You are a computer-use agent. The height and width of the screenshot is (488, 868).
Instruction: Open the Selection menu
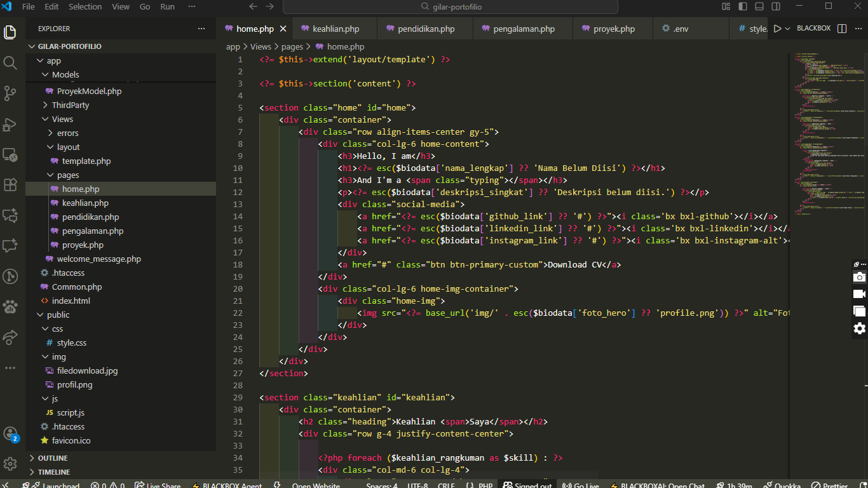[85, 6]
